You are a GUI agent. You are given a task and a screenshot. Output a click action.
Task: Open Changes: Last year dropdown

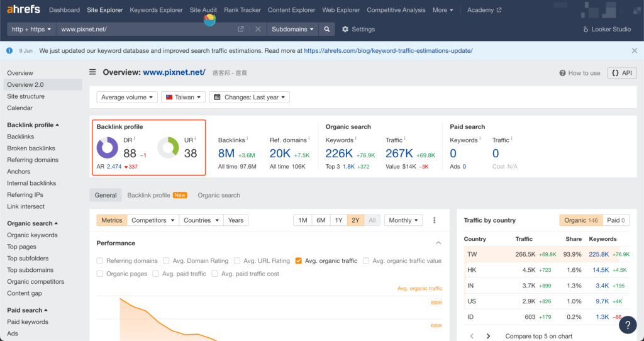point(249,97)
